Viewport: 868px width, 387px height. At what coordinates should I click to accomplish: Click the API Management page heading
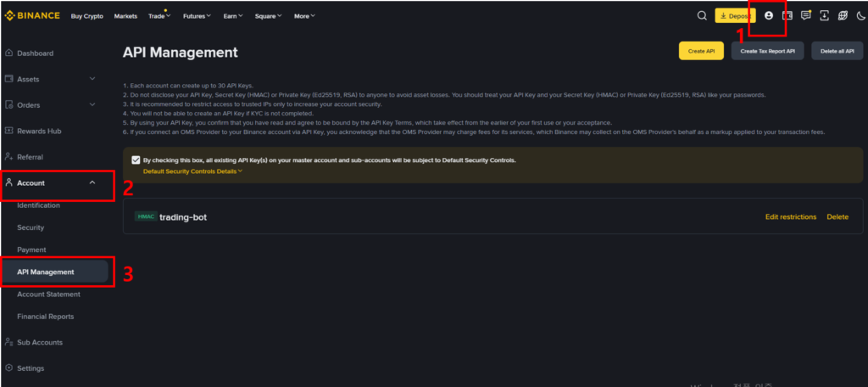click(181, 52)
